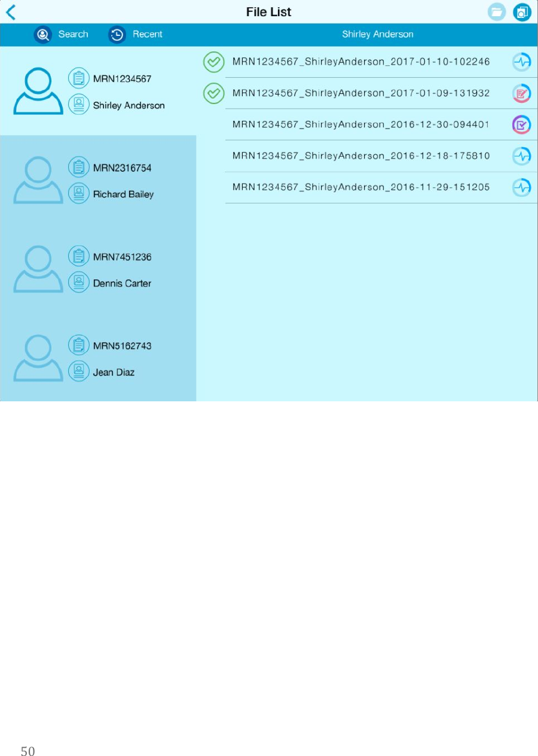Select MRN7451236 text

123,257
